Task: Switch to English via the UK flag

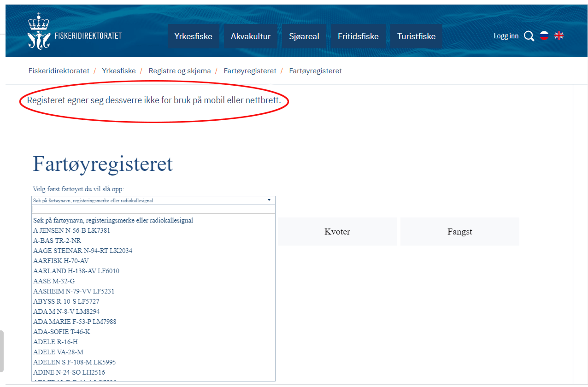Action: click(x=559, y=36)
